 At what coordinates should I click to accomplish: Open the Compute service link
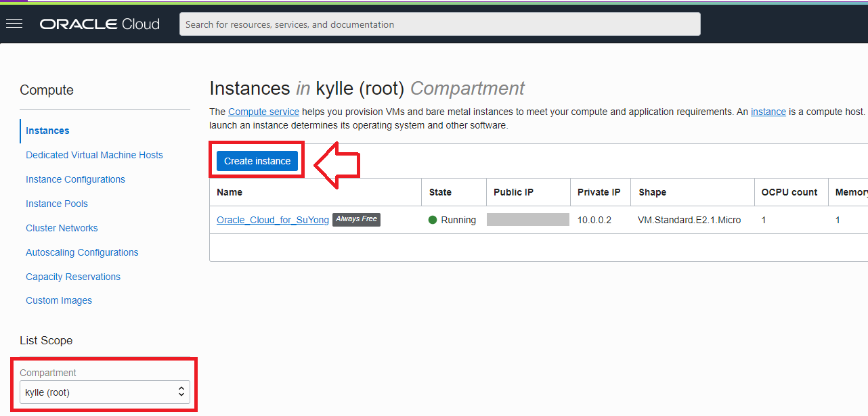click(263, 112)
